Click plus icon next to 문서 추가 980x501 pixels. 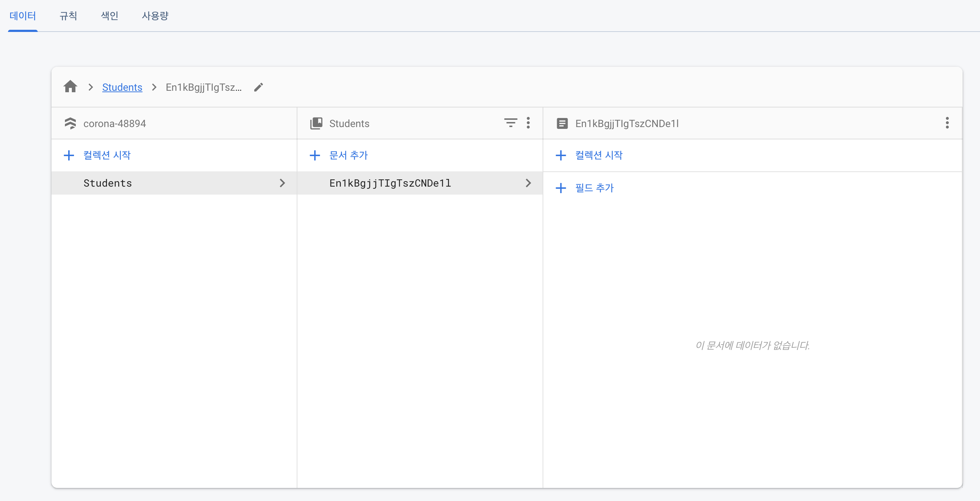[x=314, y=155]
